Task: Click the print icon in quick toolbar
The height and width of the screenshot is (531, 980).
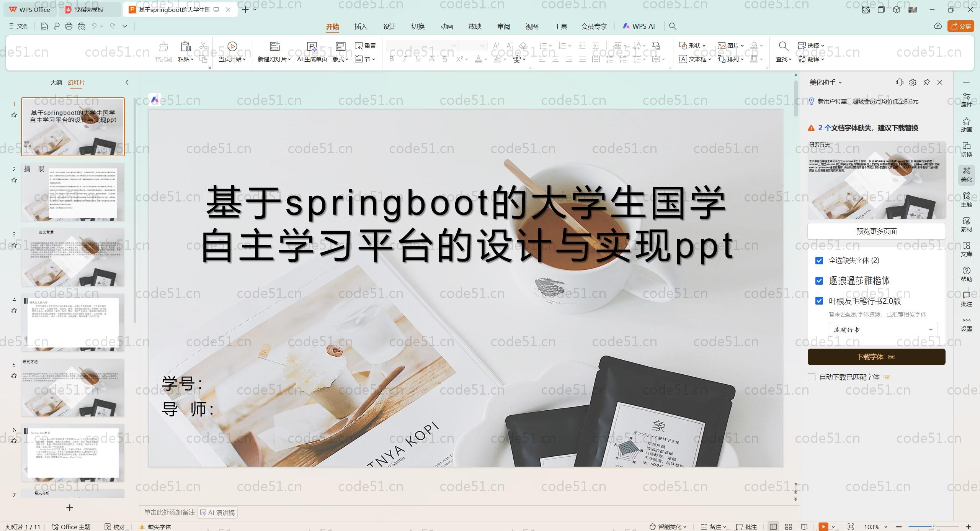Action: (69, 26)
